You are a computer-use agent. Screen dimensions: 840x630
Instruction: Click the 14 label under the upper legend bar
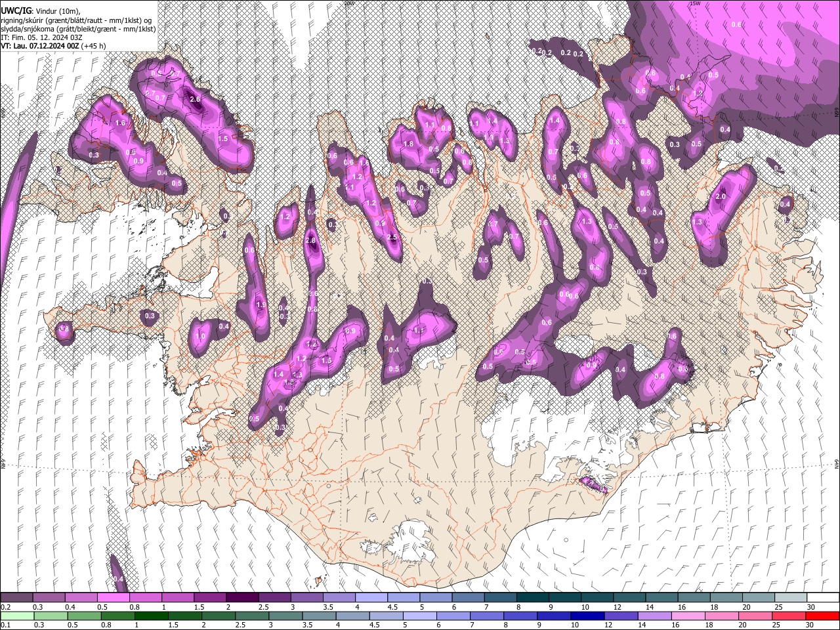coord(649,607)
